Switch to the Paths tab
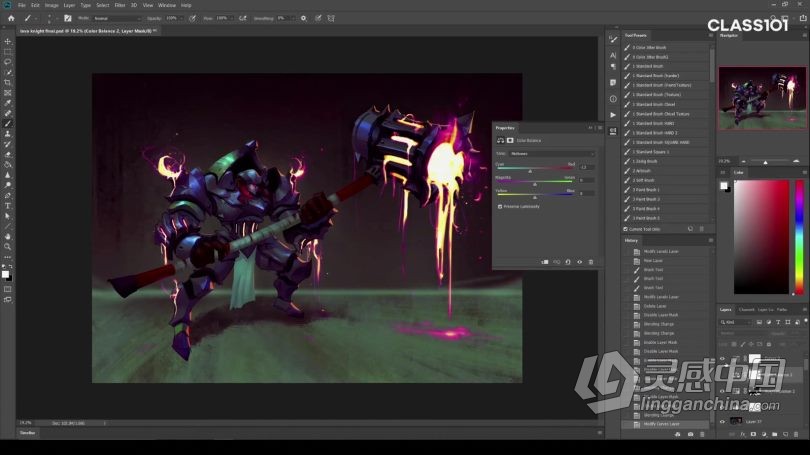Viewport: 810px width, 455px height. click(x=782, y=309)
